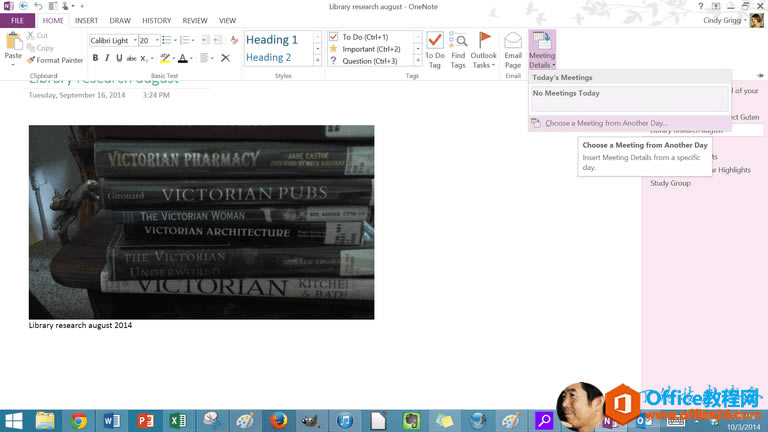Open Chrome from the taskbar
This screenshot has width=768, height=432.
78,421
